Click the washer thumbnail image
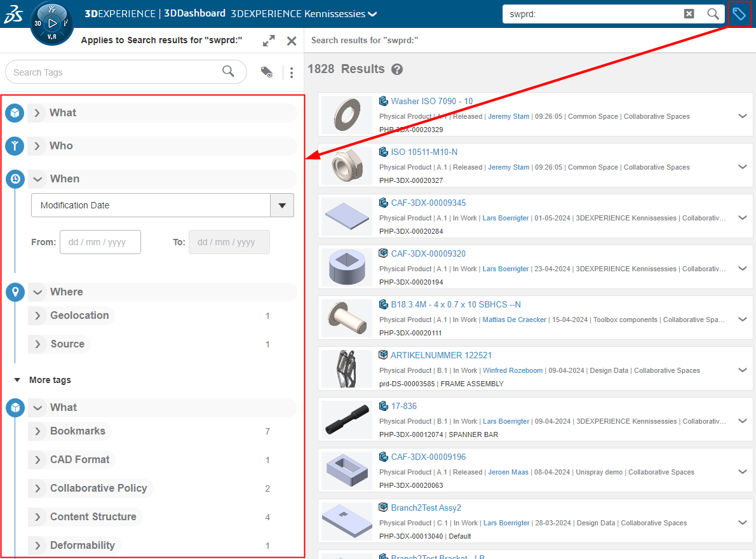 click(347, 115)
